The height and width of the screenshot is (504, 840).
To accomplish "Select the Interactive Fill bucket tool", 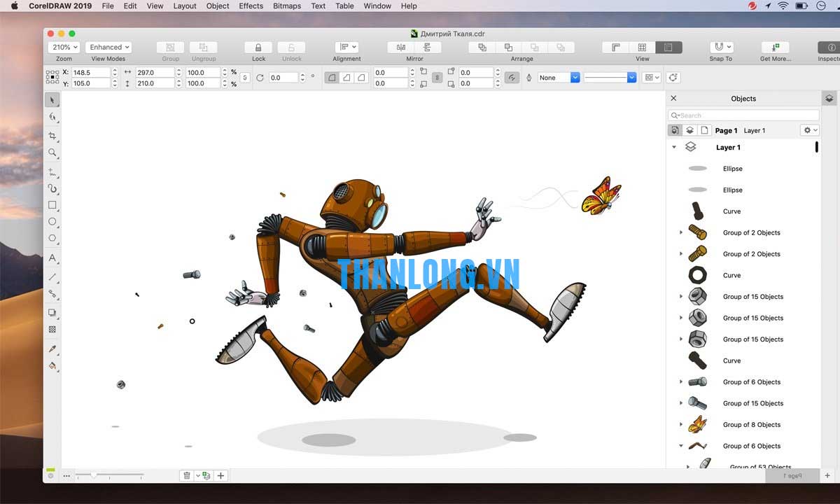I will coord(52,365).
